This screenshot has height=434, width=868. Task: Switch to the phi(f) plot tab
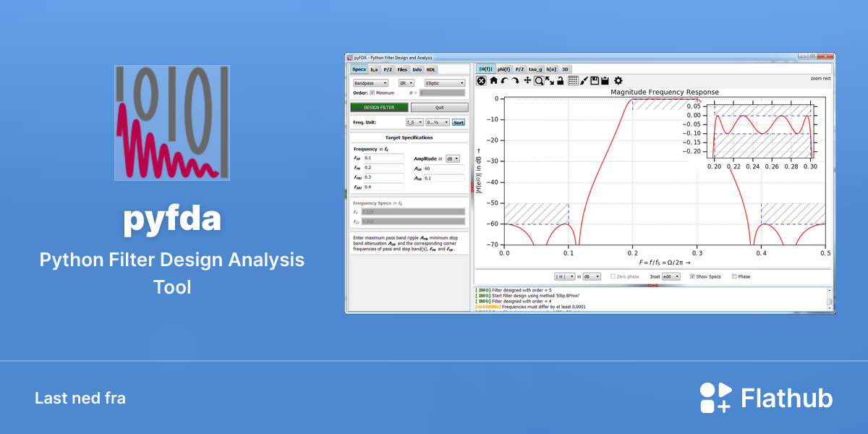[504, 69]
